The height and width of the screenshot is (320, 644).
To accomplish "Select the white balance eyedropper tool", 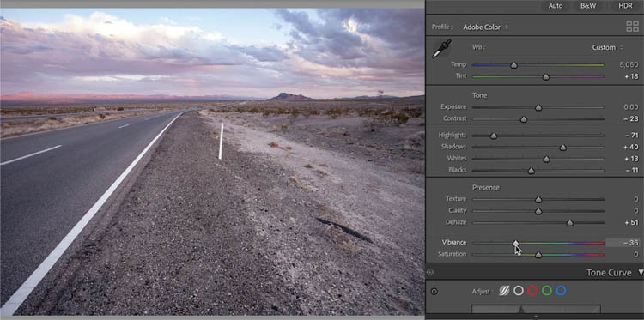I will 441,48.
